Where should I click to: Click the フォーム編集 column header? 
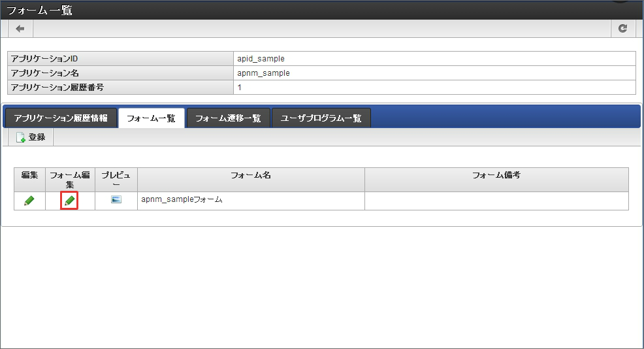click(71, 180)
